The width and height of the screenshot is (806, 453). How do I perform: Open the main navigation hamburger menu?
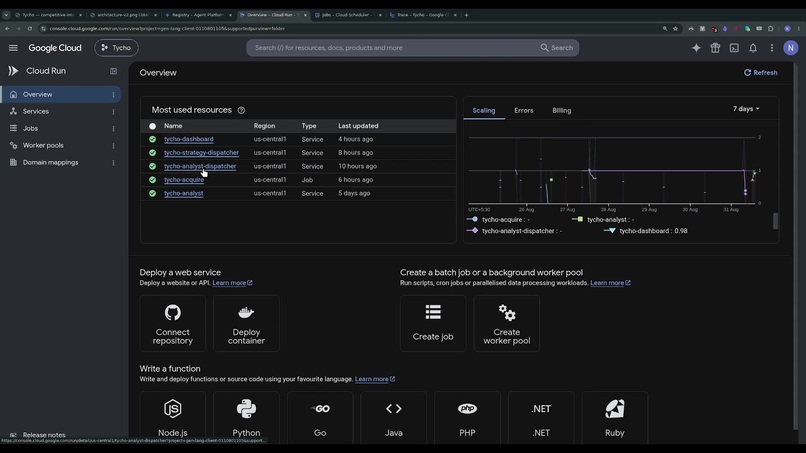click(13, 48)
